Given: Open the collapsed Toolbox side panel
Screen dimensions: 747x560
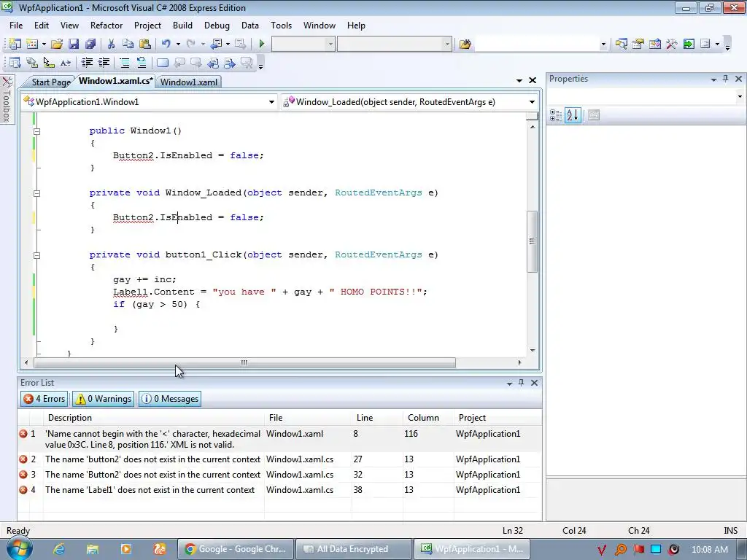Looking at the screenshot, I should coord(7,99).
